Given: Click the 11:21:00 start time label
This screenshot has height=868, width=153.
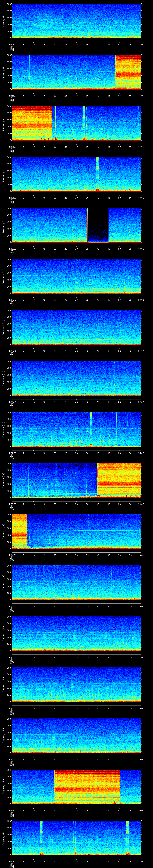Looking at the screenshot, I should pos(12,402).
